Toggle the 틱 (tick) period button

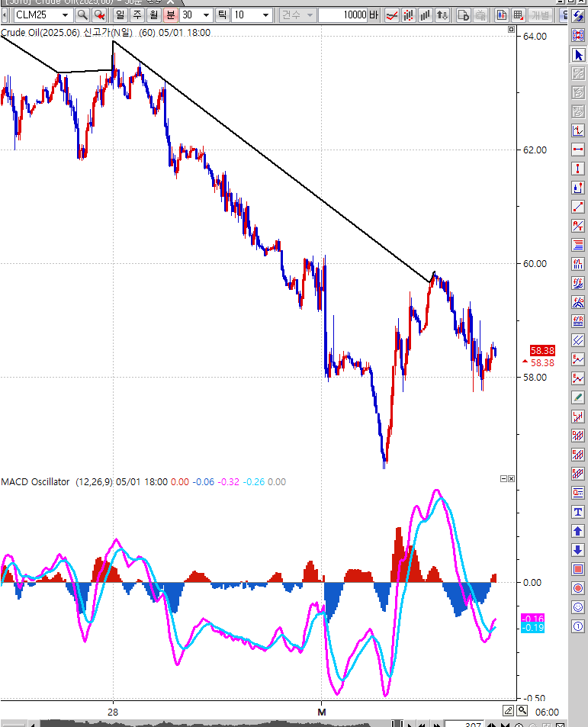(x=222, y=14)
